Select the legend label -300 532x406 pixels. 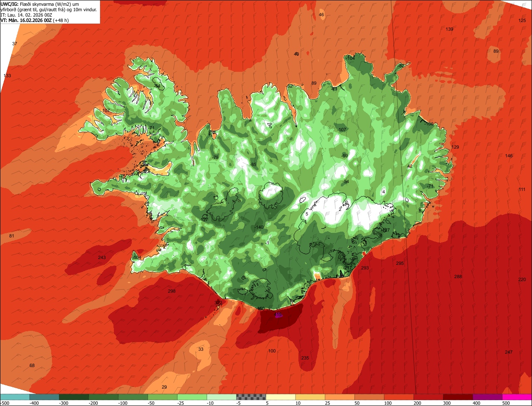64,403
